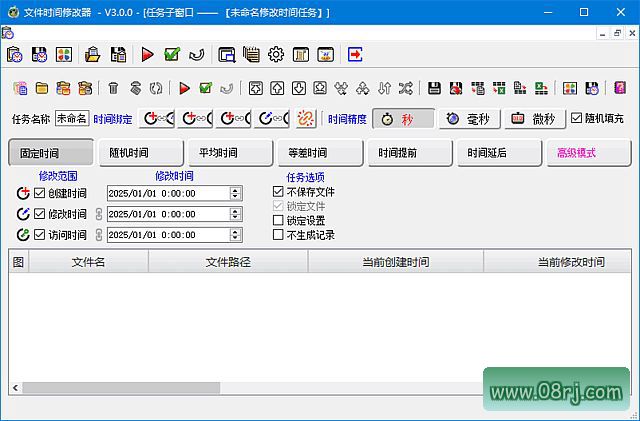640x421 pixels.
Task: Select 毫秒 time precision
Action: click(x=469, y=119)
